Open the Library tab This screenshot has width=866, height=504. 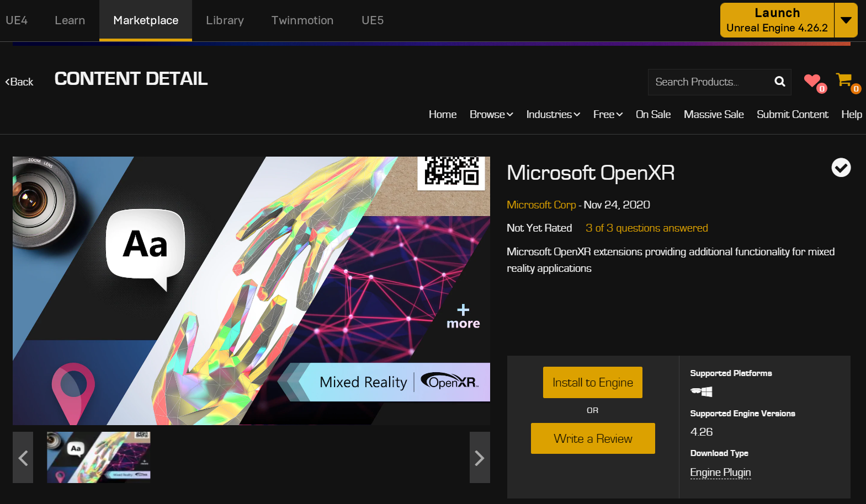click(225, 20)
